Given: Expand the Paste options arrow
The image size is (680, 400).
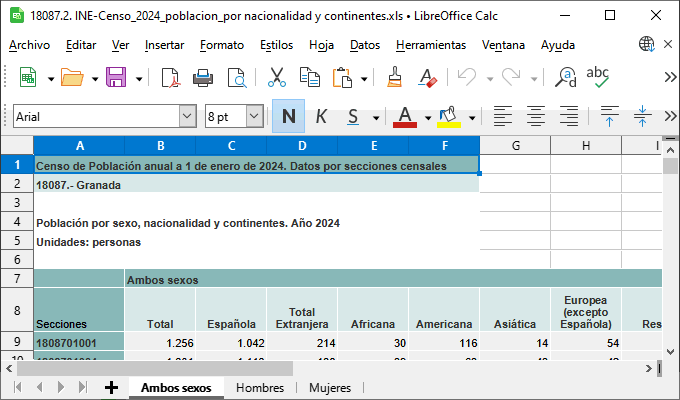Looking at the screenshot, I should point(364,78).
